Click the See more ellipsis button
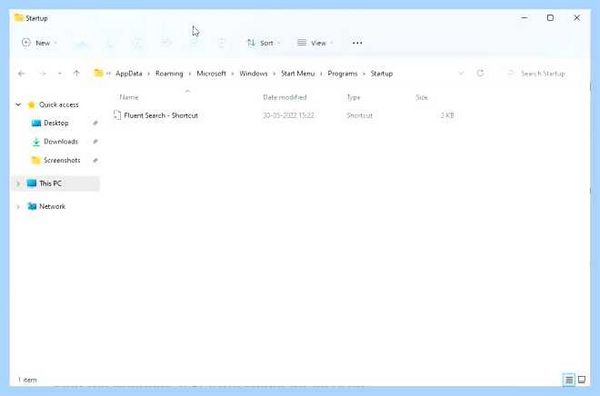The image size is (600, 396). (357, 43)
